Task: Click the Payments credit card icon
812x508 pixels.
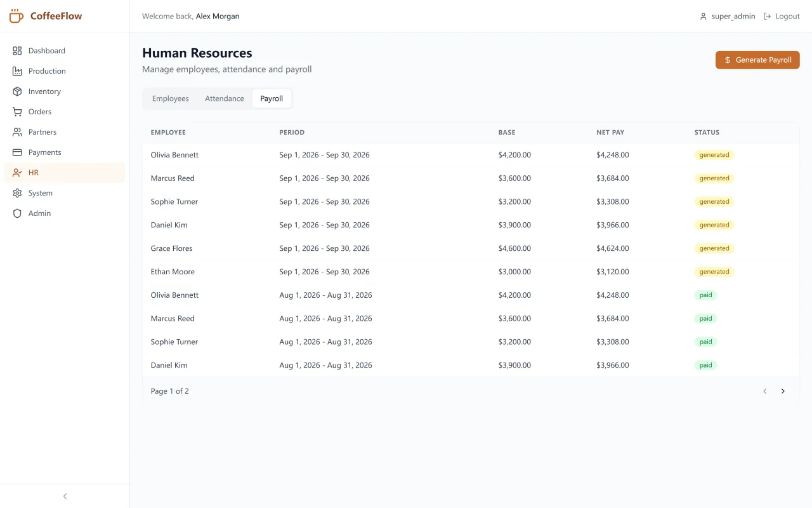Action: [x=17, y=152]
